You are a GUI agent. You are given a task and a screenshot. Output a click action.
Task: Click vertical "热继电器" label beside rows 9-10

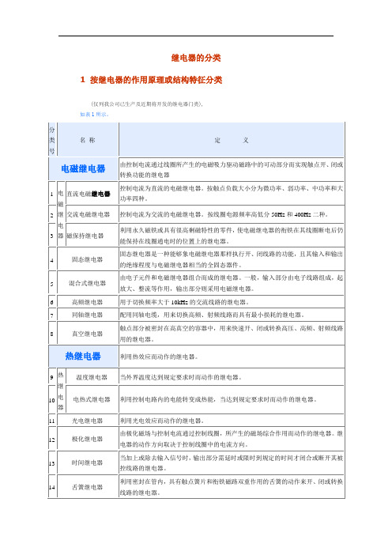[x=61, y=391]
